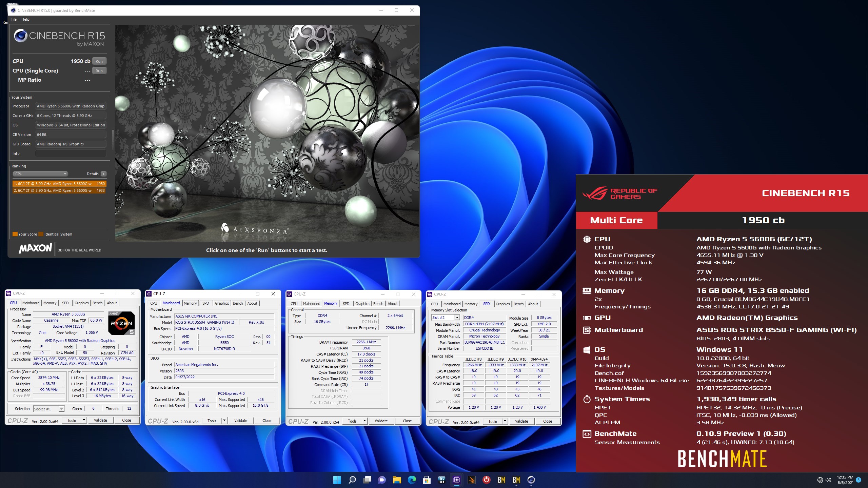Open taskbar Search
Screen dimensions: 868x488
click(x=352, y=480)
